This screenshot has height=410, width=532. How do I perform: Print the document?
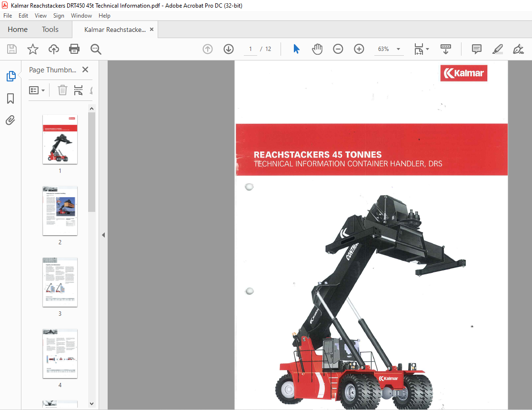point(74,49)
